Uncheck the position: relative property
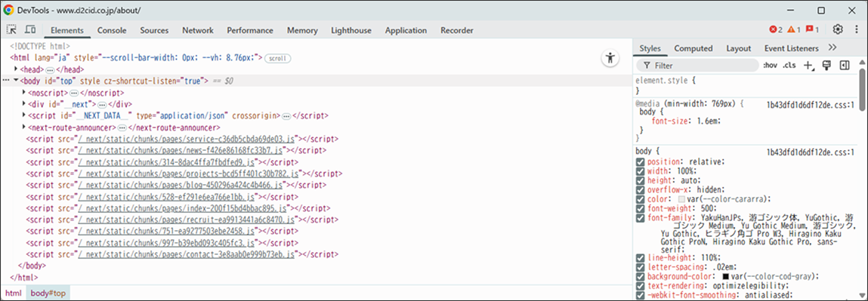This screenshot has width=868, height=301. 641,162
